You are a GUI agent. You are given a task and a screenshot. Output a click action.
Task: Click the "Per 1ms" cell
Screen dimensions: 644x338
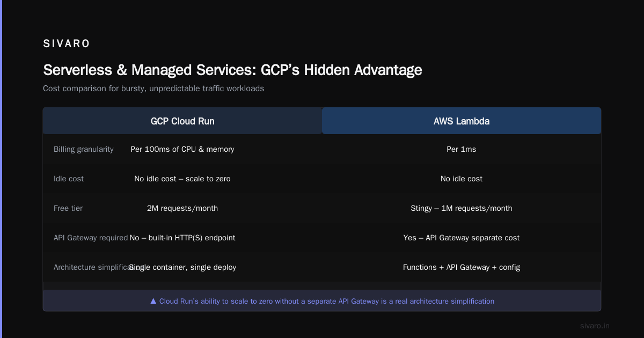(462, 149)
